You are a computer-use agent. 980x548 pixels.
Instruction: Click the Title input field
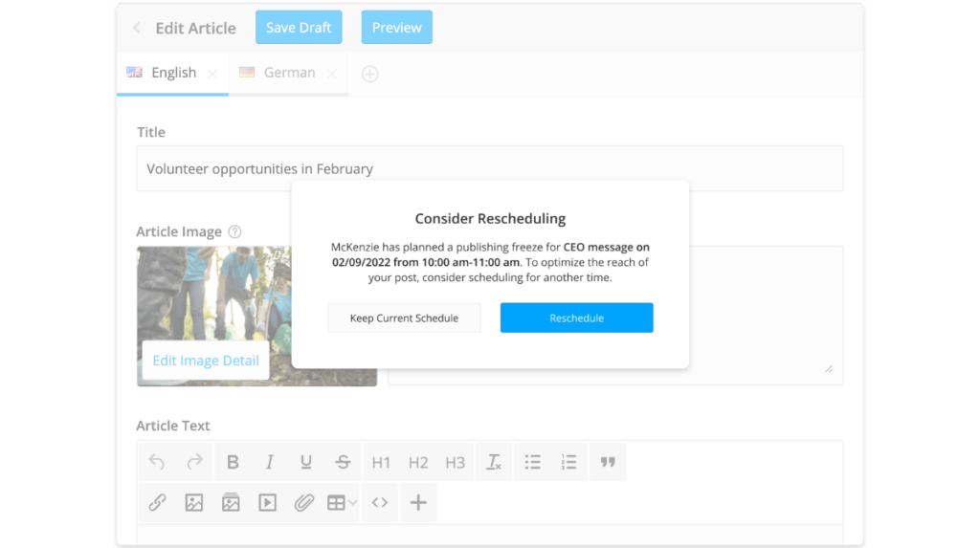point(490,168)
